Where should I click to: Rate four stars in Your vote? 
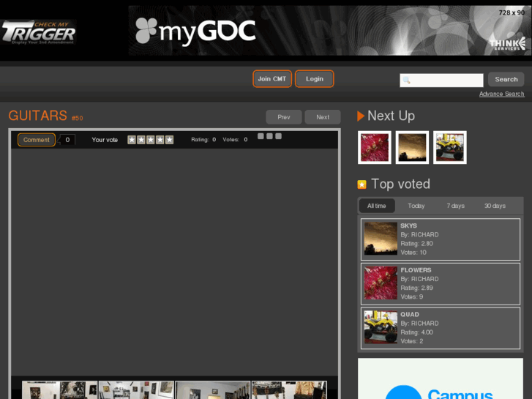160,140
